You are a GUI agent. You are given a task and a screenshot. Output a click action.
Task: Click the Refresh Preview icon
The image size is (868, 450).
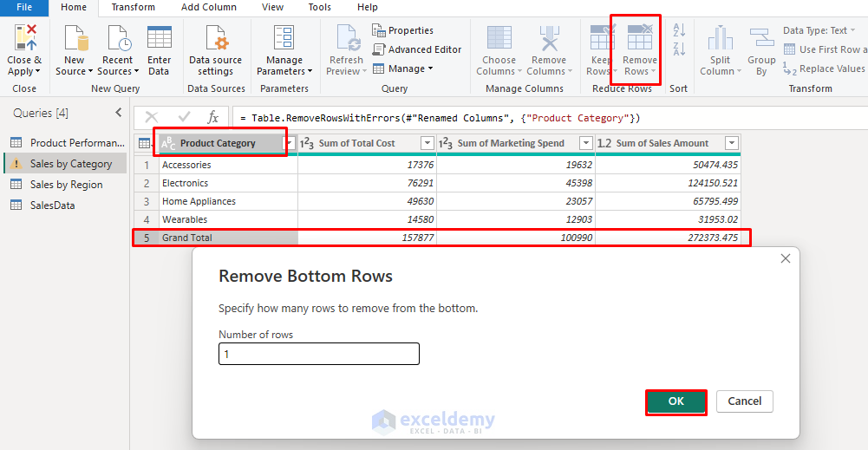(x=347, y=38)
